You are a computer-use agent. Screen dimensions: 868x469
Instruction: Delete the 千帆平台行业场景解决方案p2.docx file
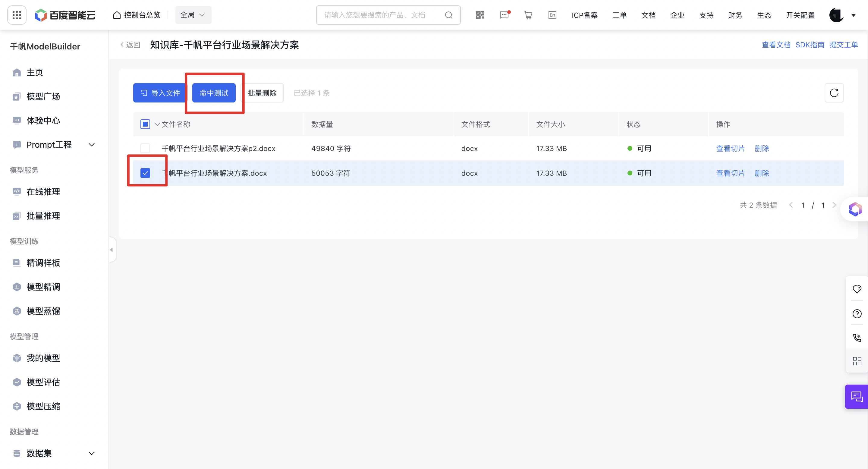(x=762, y=149)
